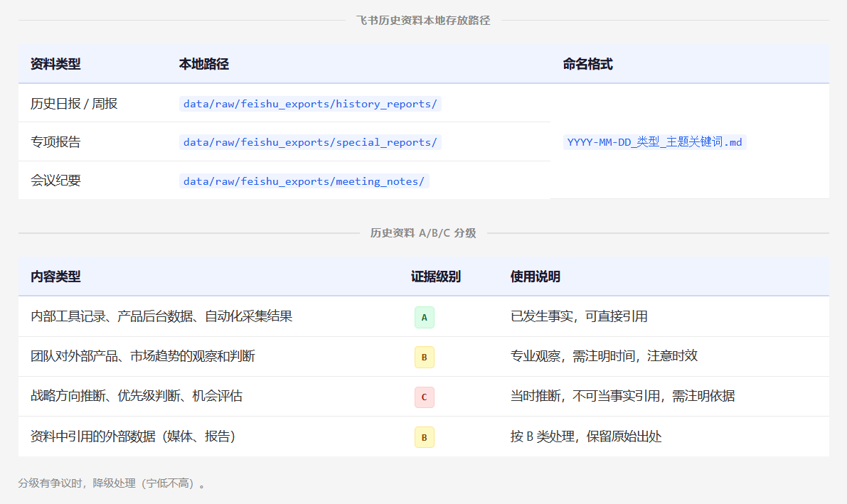Select the 会议纪要 row label

55,181
